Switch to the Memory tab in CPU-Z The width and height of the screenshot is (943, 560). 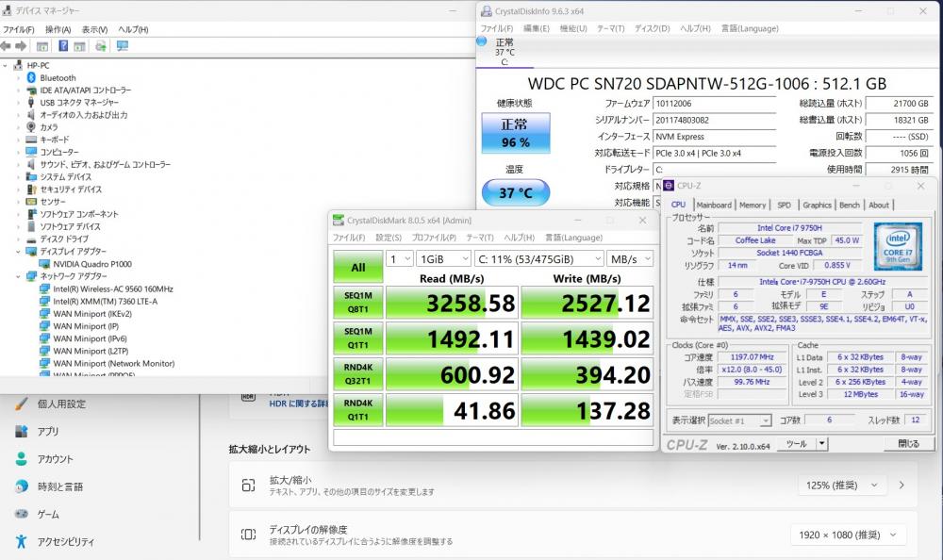click(753, 206)
